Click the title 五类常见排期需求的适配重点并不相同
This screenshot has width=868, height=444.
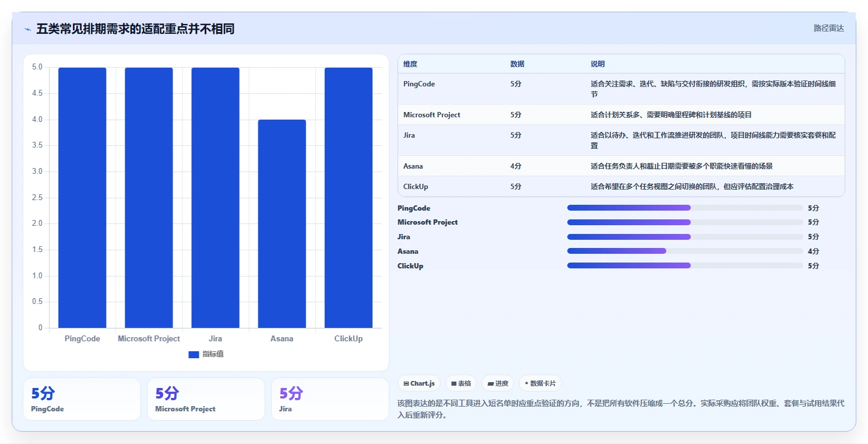pyautogui.click(x=135, y=29)
